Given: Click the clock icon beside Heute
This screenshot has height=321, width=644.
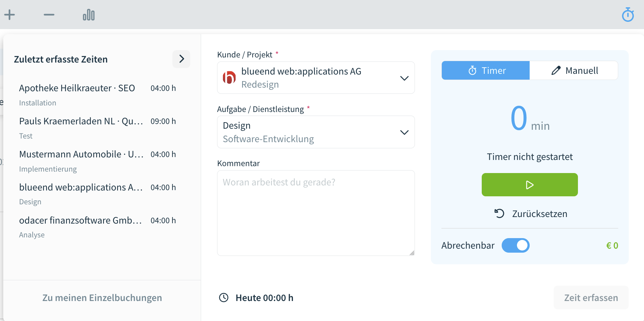Looking at the screenshot, I should tap(224, 298).
